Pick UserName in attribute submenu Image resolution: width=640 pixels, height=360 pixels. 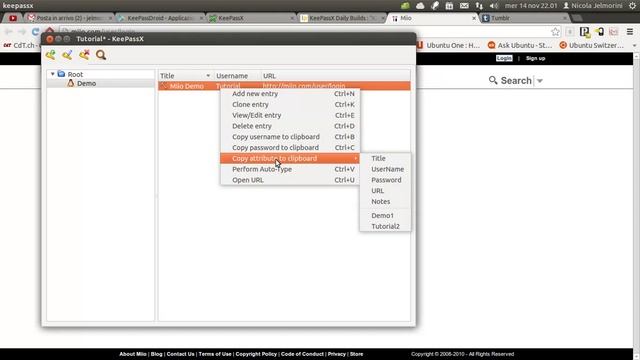385,169
